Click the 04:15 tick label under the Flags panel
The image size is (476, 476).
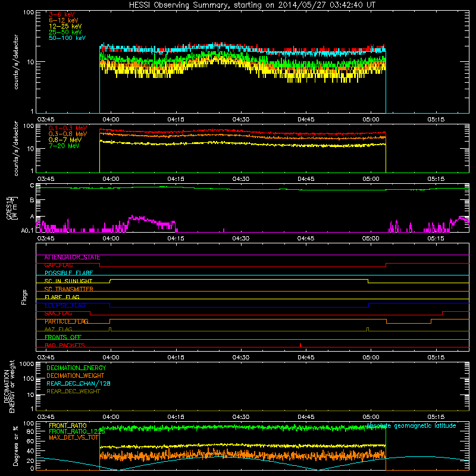click(x=176, y=358)
